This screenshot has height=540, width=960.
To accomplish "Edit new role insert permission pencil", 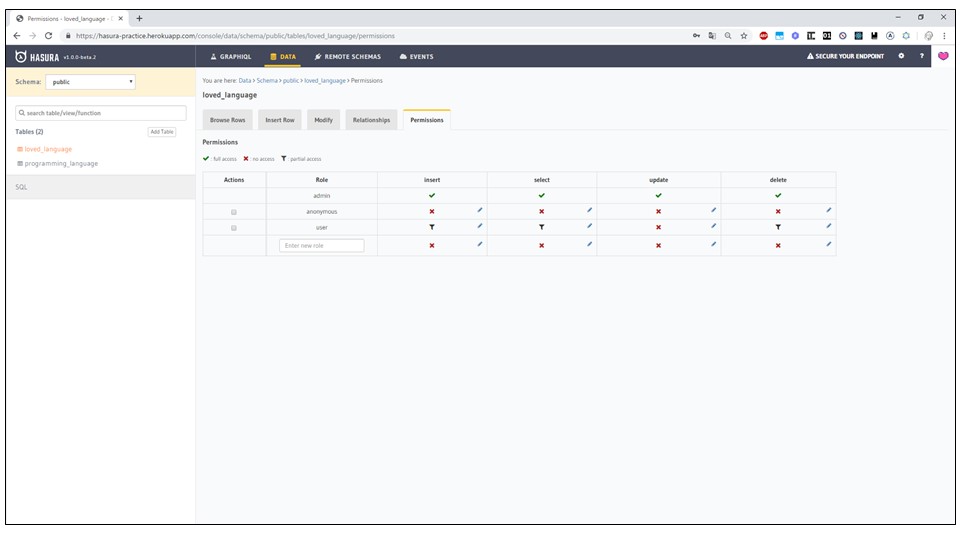I will pos(480,244).
